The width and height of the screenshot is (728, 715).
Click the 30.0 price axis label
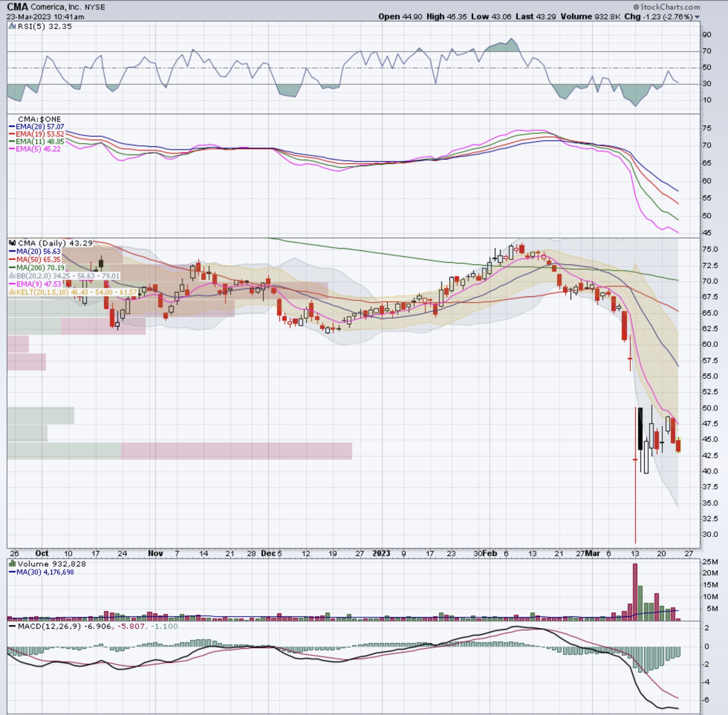[x=709, y=534]
